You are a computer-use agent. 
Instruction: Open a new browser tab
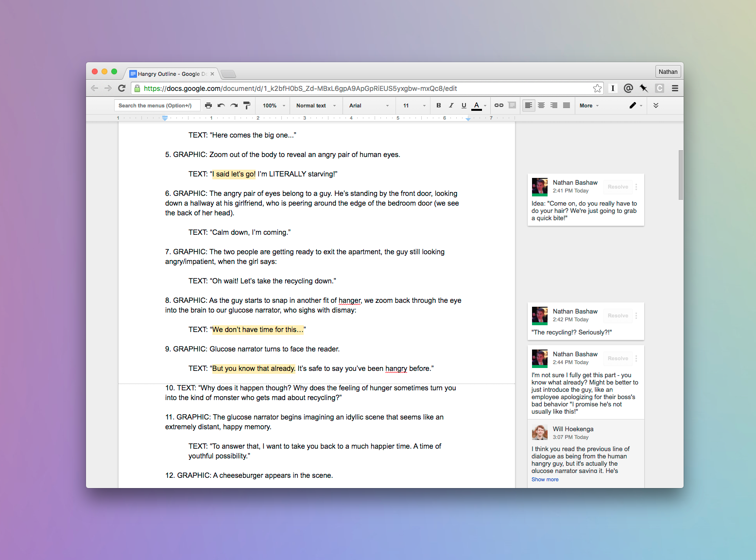coord(228,74)
